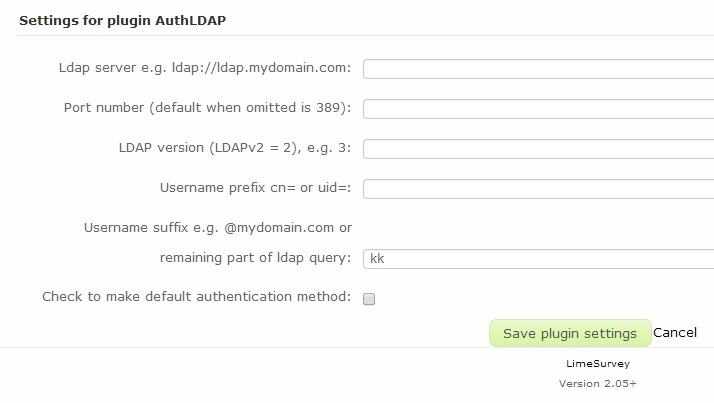Enable the default authentication method checkbox
The height and width of the screenshot is (403, 714).
point(368,298)
